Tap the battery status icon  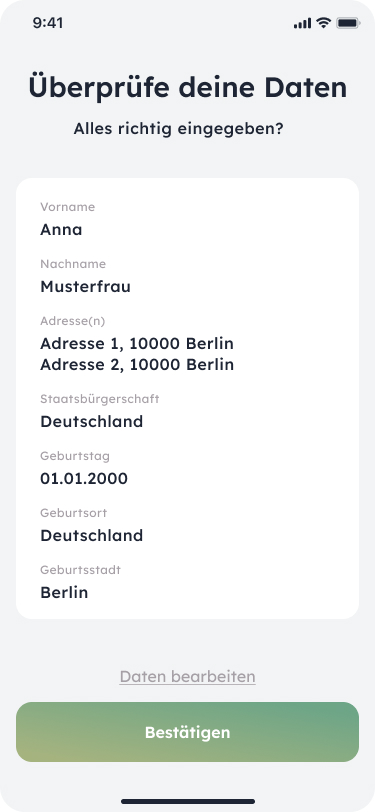(348, 23)
